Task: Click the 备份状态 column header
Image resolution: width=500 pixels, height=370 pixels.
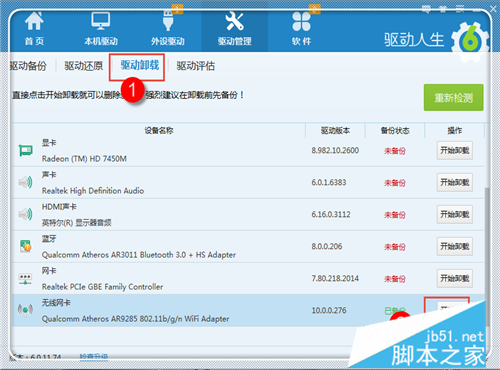Action: point(395,130)
